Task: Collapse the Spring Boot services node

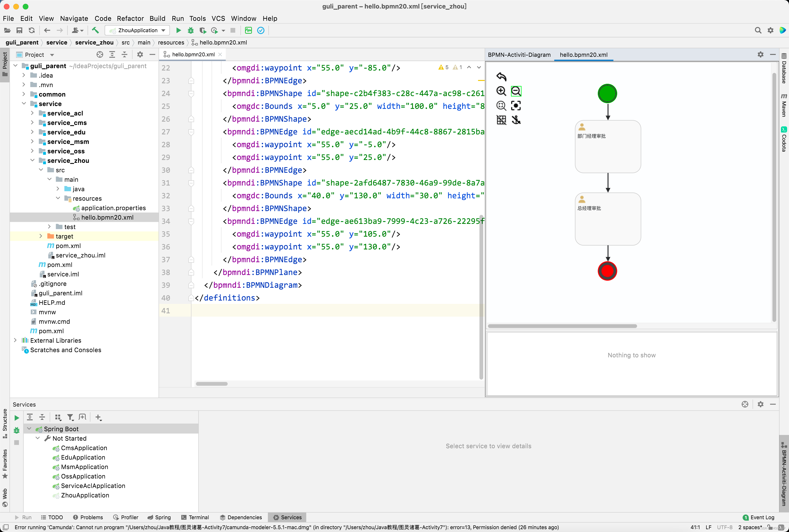Action: (29, 429)
